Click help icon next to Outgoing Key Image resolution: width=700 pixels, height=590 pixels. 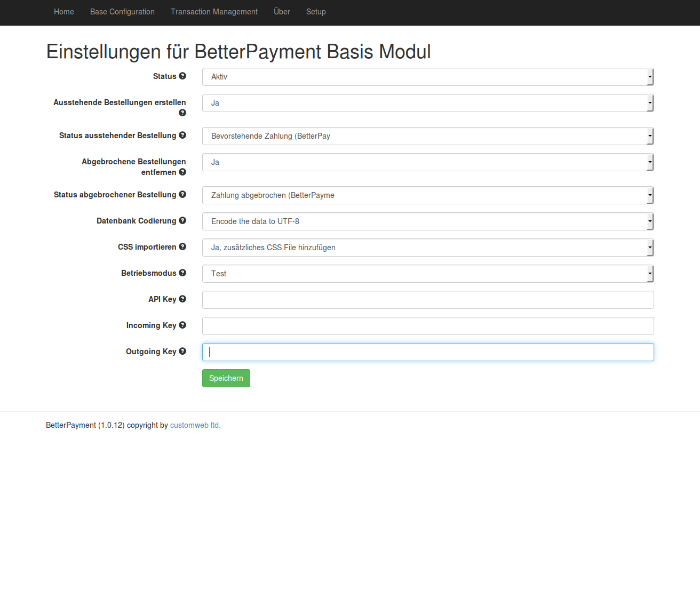point(182,352)
